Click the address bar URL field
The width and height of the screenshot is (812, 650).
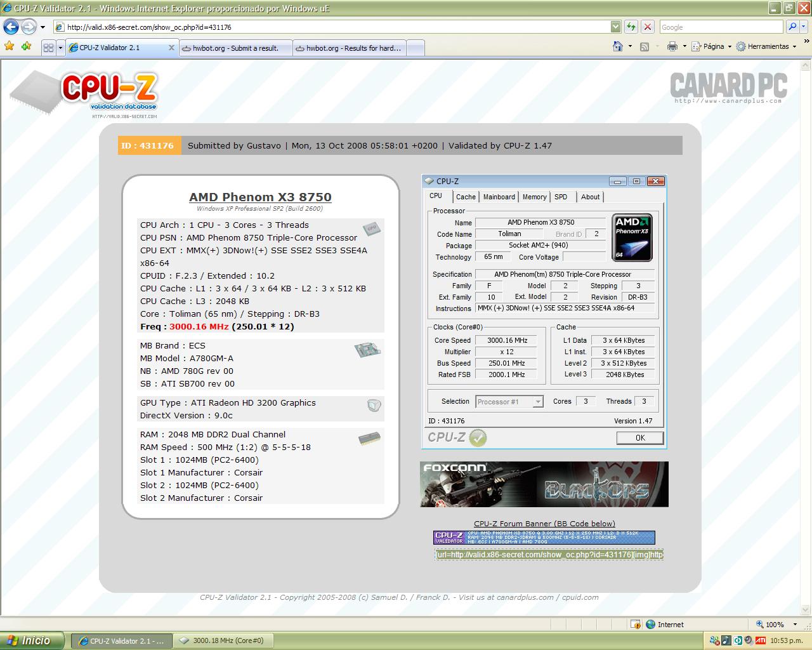(x=331, y=27)
